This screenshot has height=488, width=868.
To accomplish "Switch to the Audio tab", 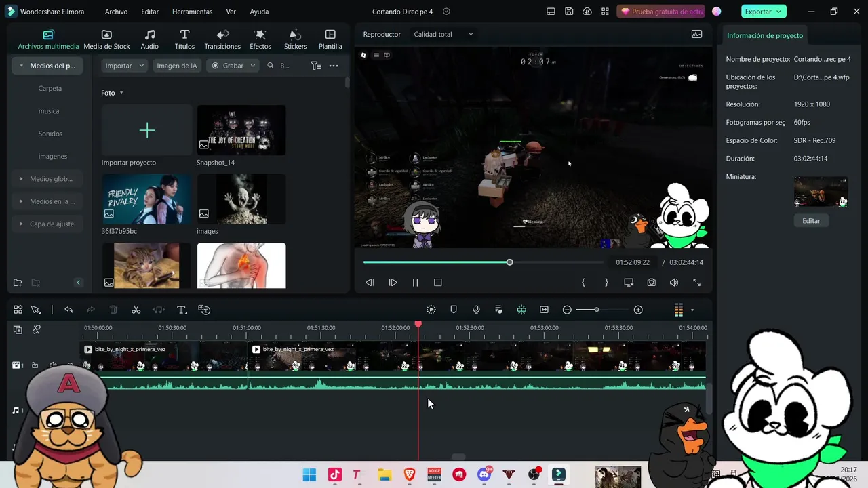I will [x=149, y=40].
